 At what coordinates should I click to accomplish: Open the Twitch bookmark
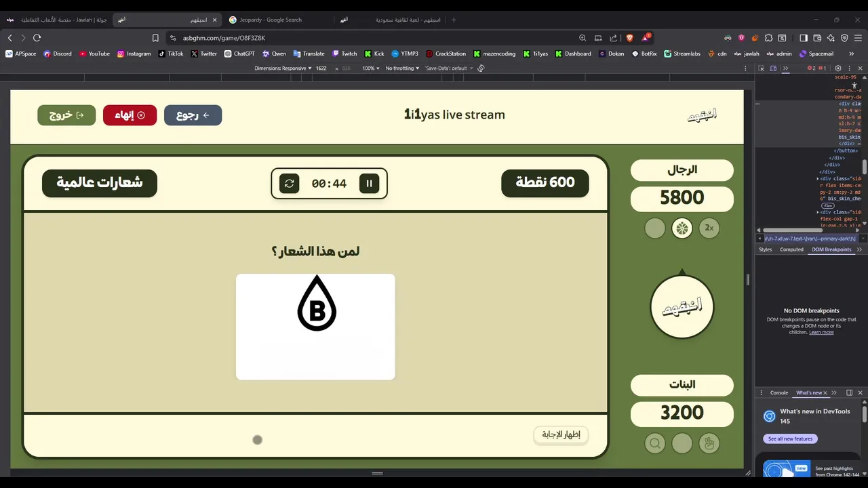pyautogui.click(x=344, y=54)
